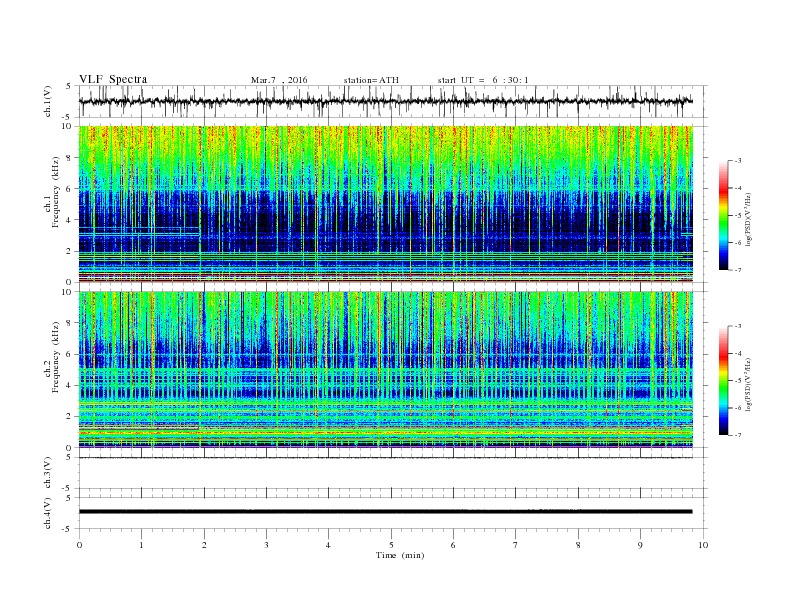Click the "6" tick on the time axis
This screenshot has width=792, height=612.
click(x=453, y=545)
